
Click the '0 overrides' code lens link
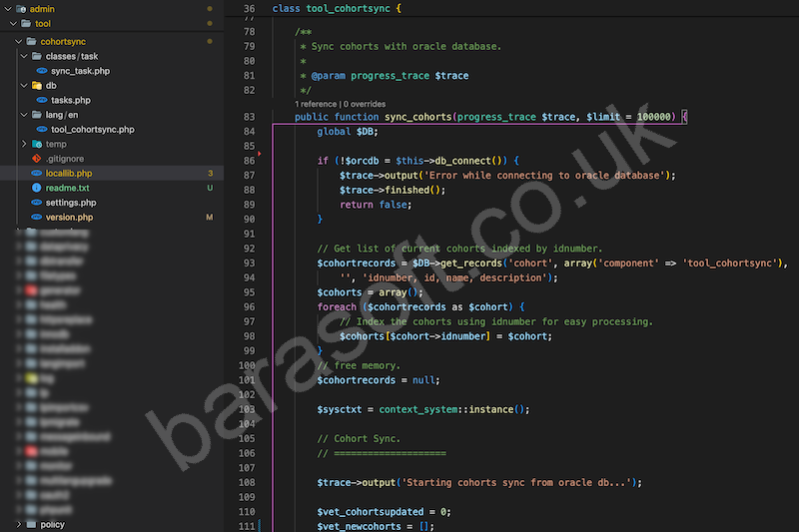(365, 104)
